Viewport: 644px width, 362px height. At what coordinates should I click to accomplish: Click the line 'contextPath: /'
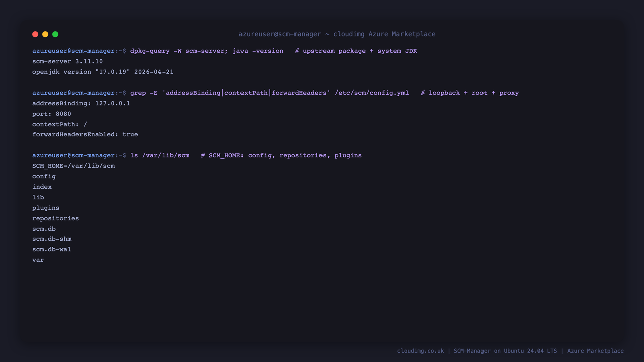tap(59, 124)
